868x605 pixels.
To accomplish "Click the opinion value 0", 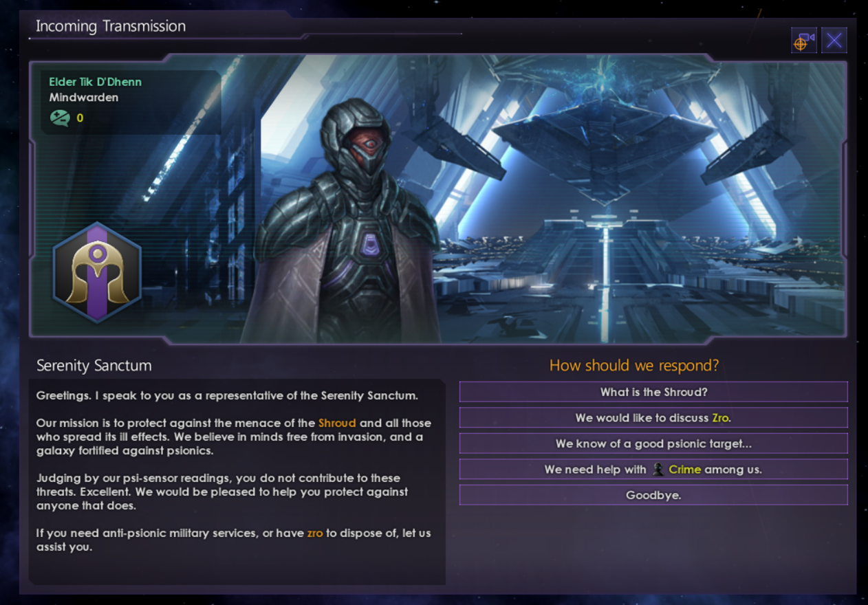I will point(80,118).
